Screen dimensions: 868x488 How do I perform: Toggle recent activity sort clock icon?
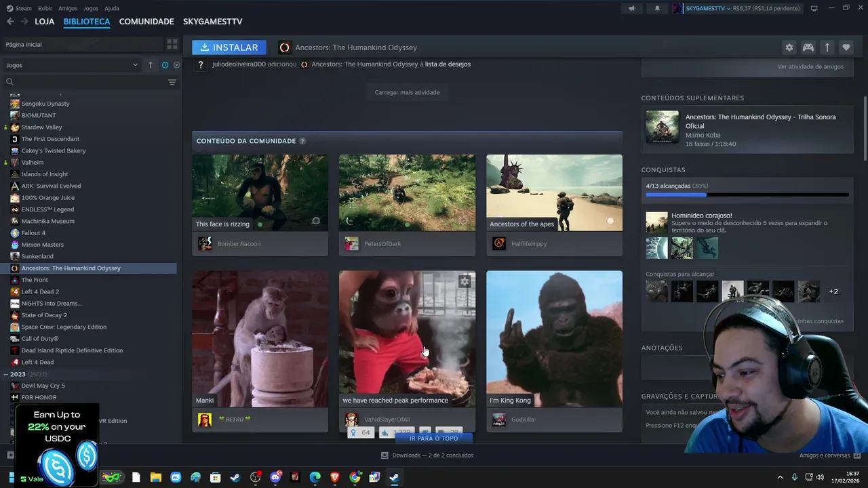[x=165, y=65]
